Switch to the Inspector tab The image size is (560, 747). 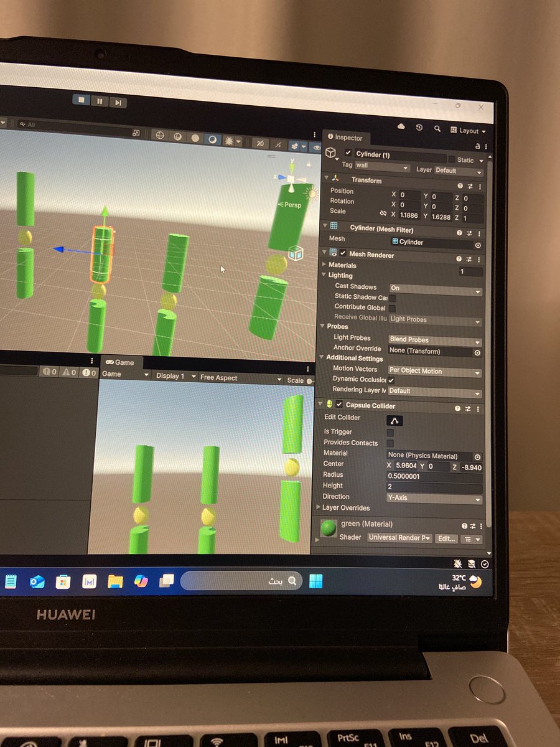point(345,138)
